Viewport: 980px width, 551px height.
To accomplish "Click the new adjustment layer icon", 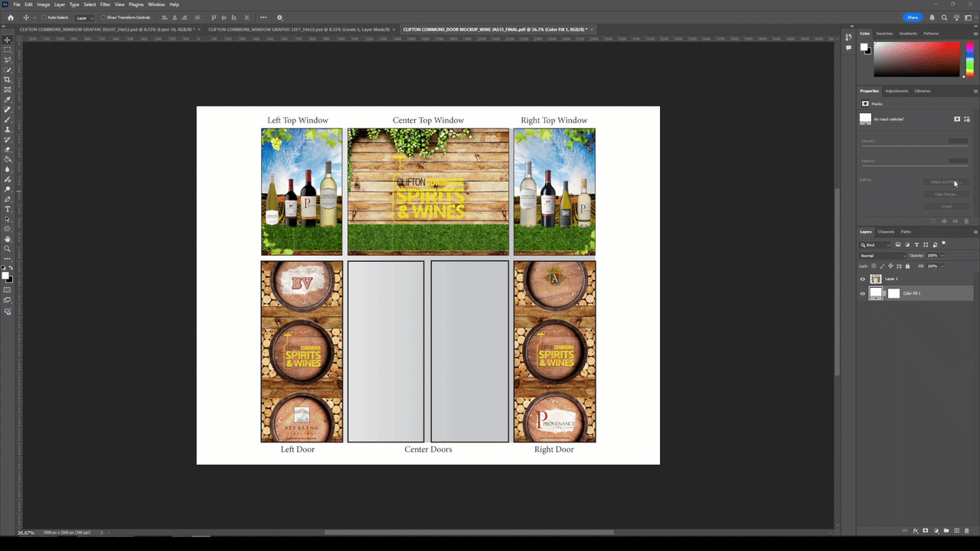I will pyautogui.click(x=936, y=530).
